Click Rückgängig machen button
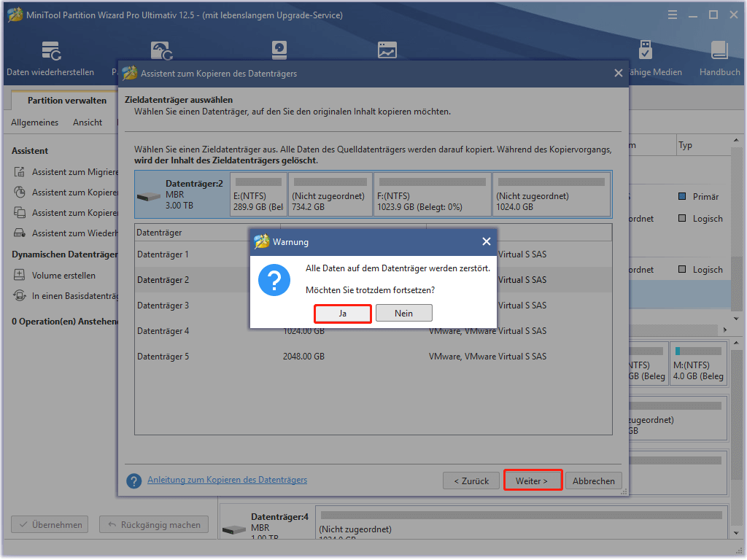 click(154, 525)
